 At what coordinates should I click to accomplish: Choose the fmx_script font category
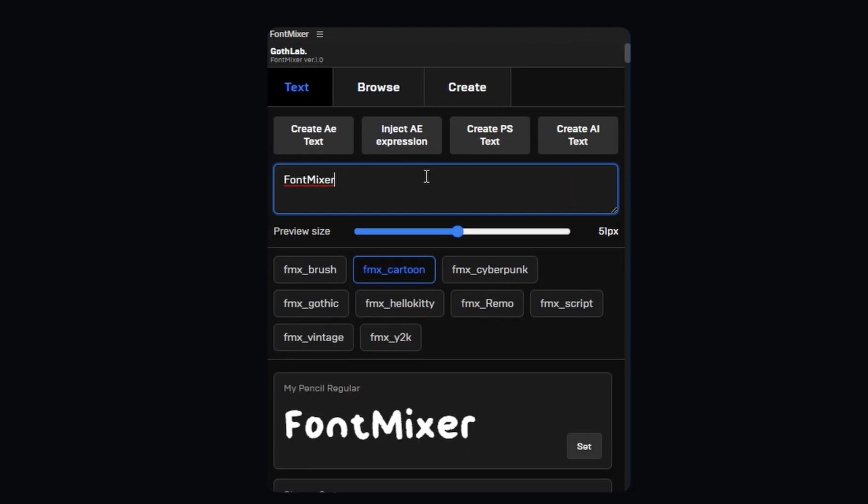click(x=566, y=304)
